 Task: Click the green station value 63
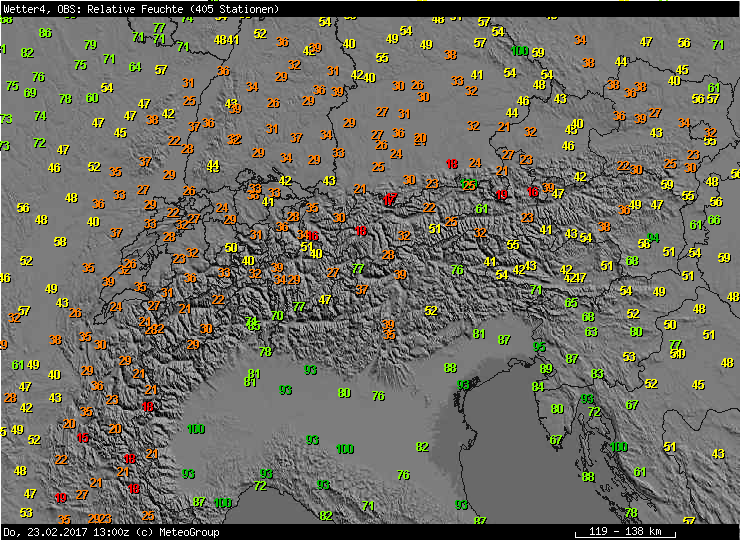click(591, 332)
